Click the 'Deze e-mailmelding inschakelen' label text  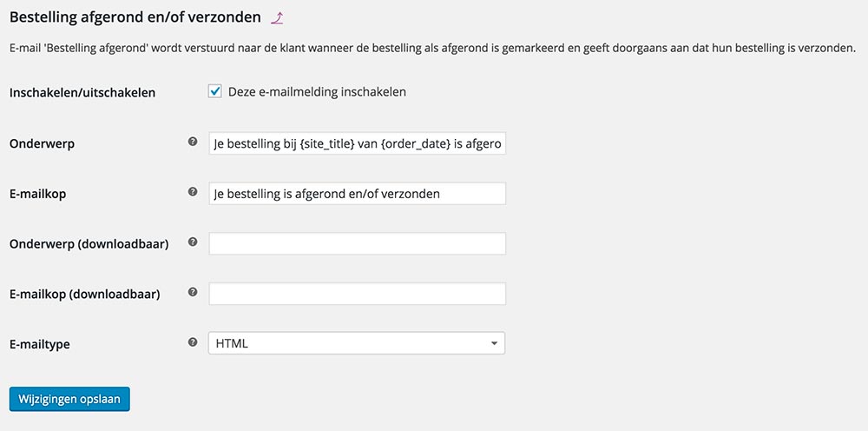[317, 91]
